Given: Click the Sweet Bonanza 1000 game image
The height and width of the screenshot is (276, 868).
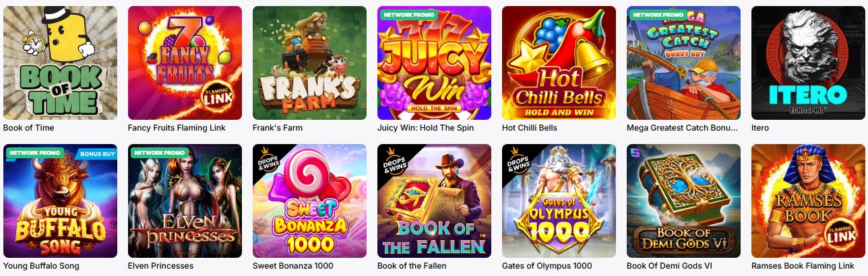Looking at the screenshot, I should 309,201.
